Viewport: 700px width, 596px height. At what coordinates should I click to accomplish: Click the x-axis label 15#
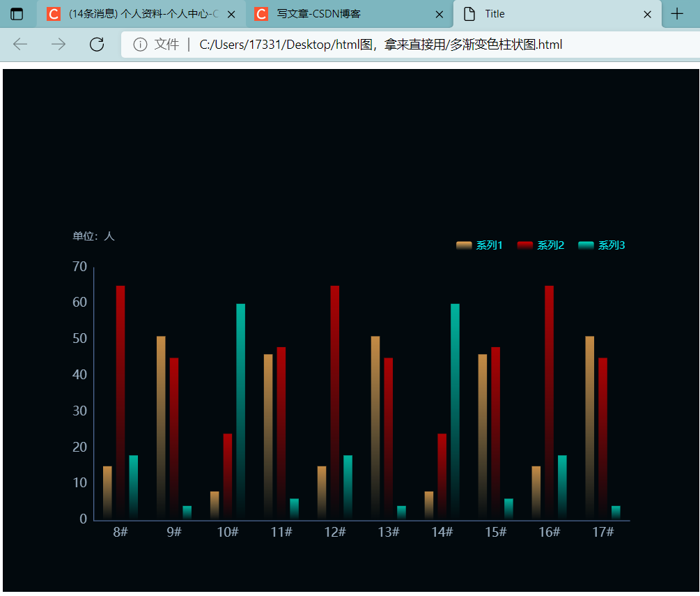point(495,532)
